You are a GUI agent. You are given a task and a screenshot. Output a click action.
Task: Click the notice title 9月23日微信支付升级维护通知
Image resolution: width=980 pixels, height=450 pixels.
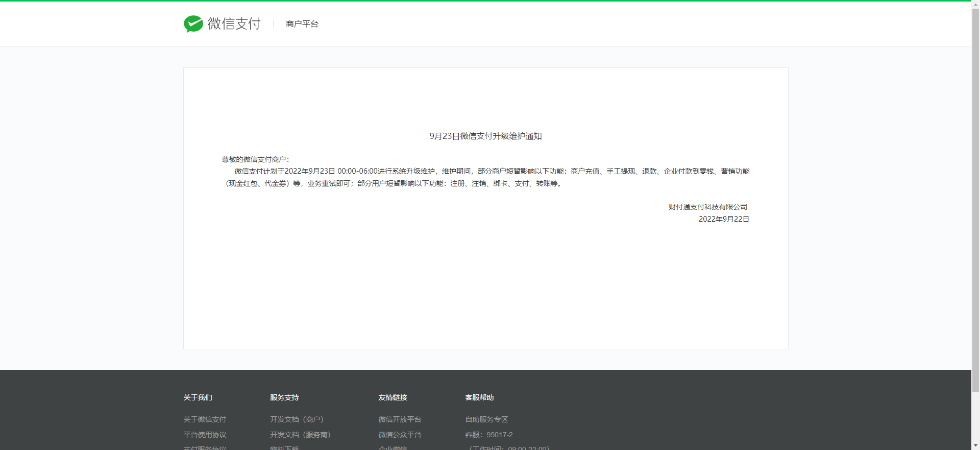486,136
